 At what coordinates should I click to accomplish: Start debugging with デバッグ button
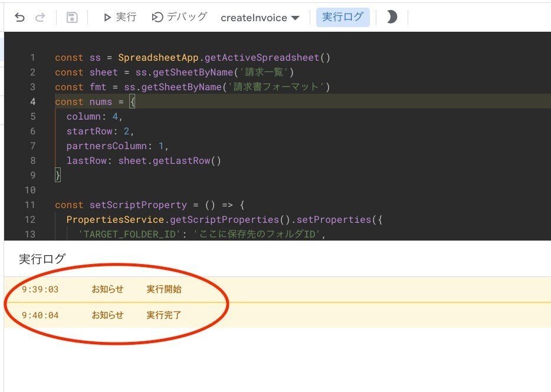179,17
